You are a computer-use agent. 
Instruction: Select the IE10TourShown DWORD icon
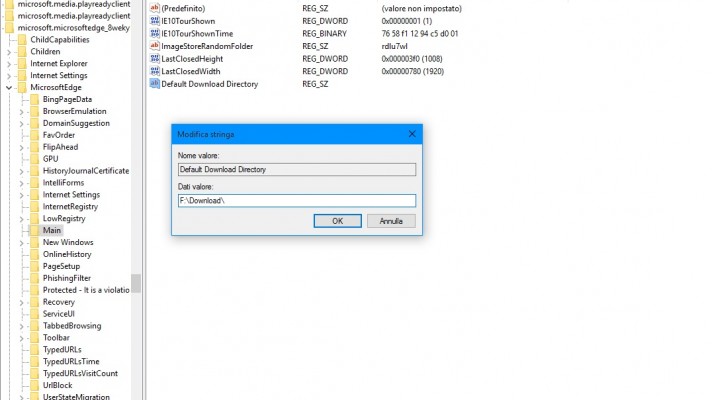click(154, 21)
